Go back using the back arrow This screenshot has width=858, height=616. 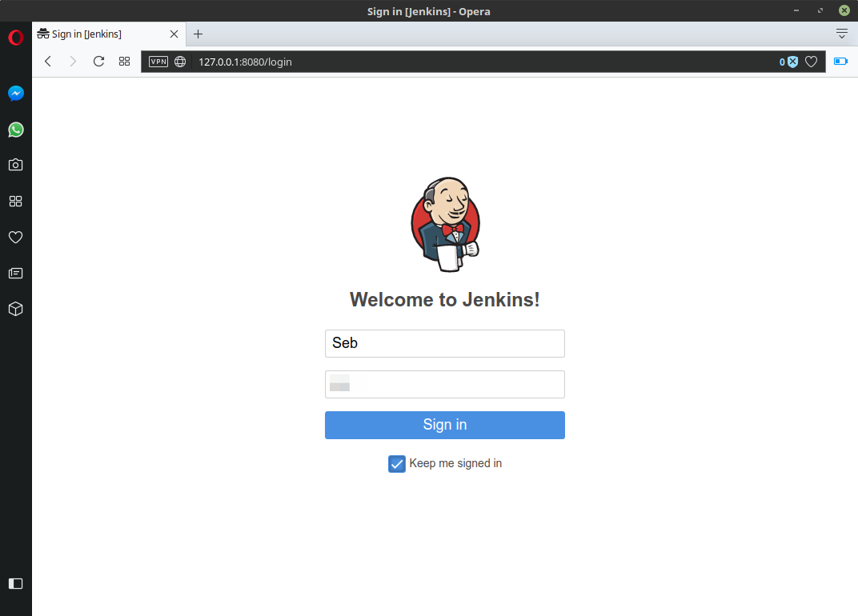48,62
